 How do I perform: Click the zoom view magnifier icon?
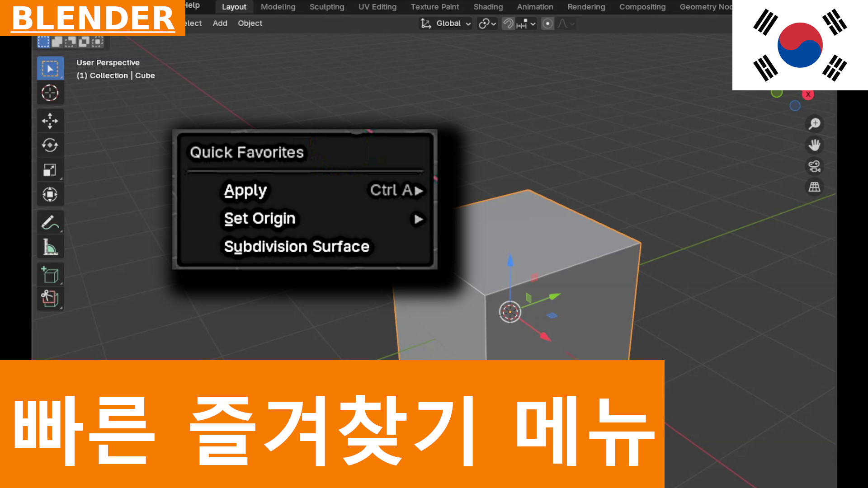814,124
